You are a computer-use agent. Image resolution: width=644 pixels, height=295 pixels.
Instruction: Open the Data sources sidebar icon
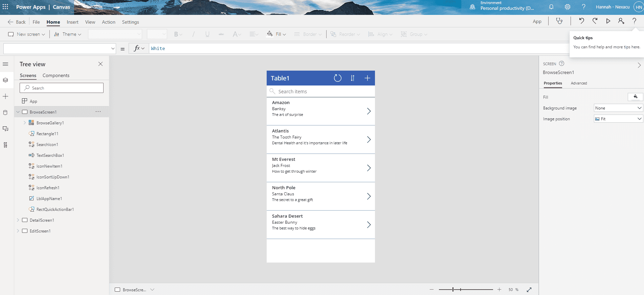click(x=5, y=113)
